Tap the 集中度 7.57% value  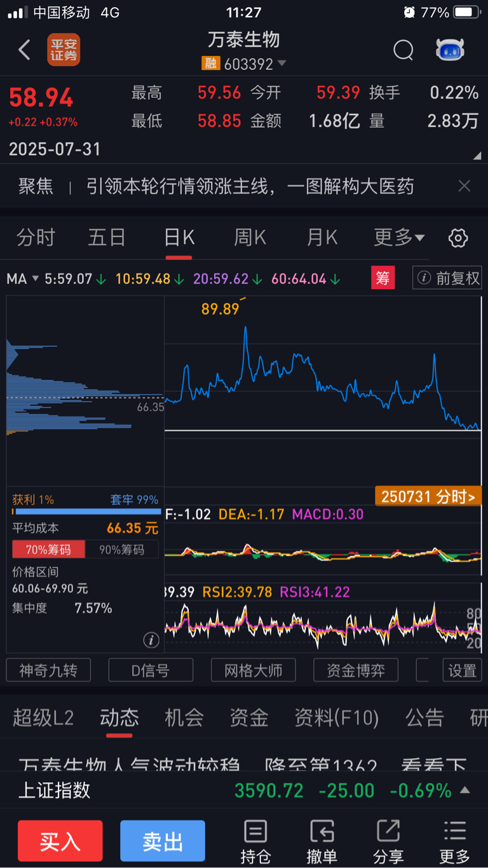(93, 608)
